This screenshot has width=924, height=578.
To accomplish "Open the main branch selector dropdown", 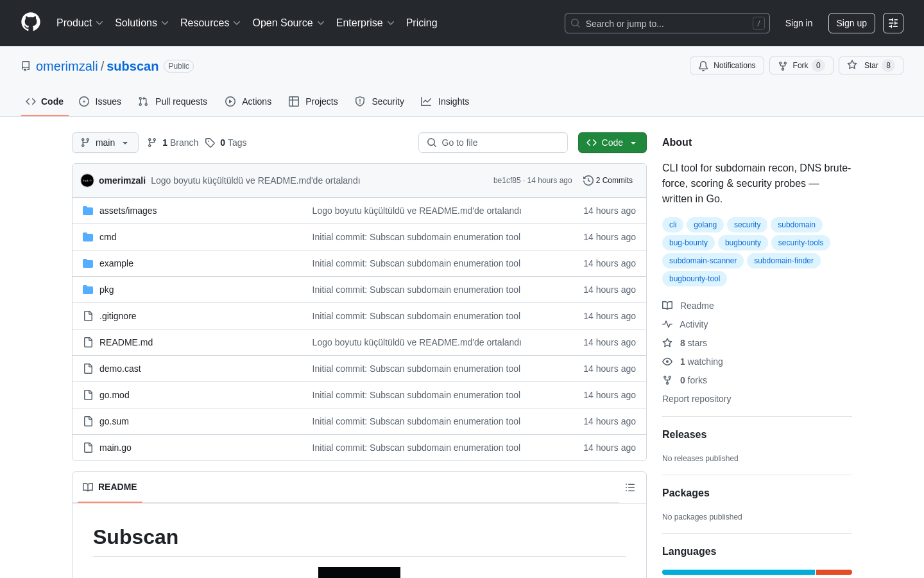I will [105, 143].
